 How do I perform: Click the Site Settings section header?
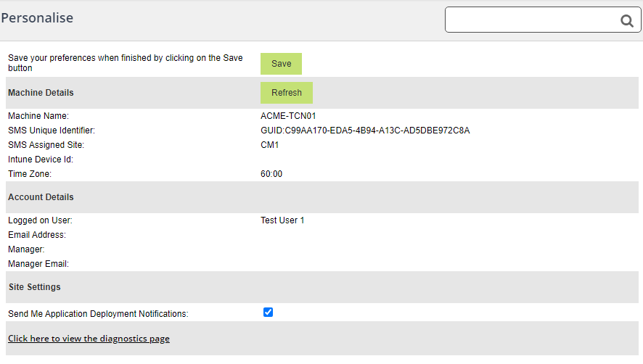(x=34, y=287)
